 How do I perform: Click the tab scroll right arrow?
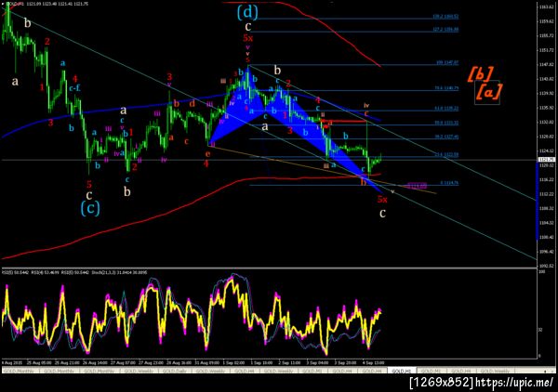point(552,371)
